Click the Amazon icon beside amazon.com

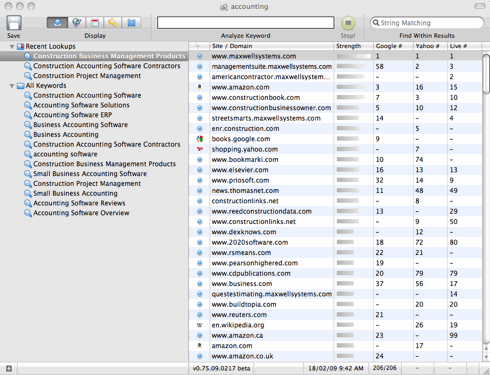[199, 346]
